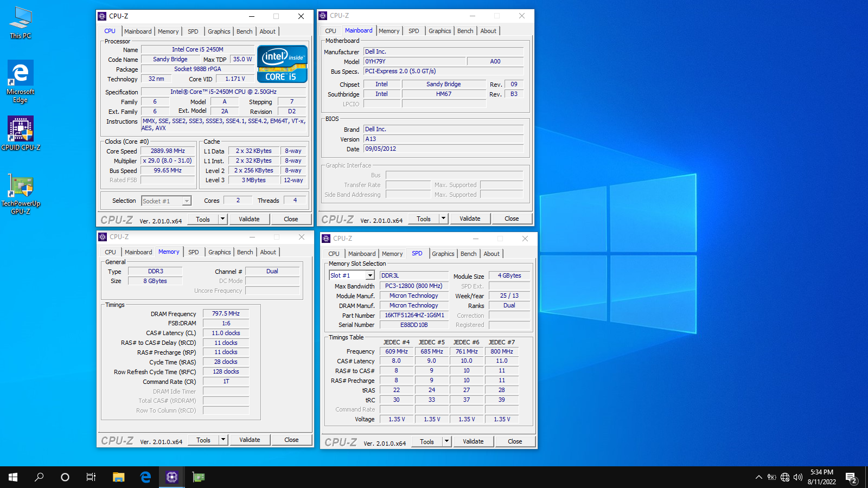Select CPU-Z app in the taskbar
The width and height of the screenshot is (868, 488).
[x=172, y=477]
